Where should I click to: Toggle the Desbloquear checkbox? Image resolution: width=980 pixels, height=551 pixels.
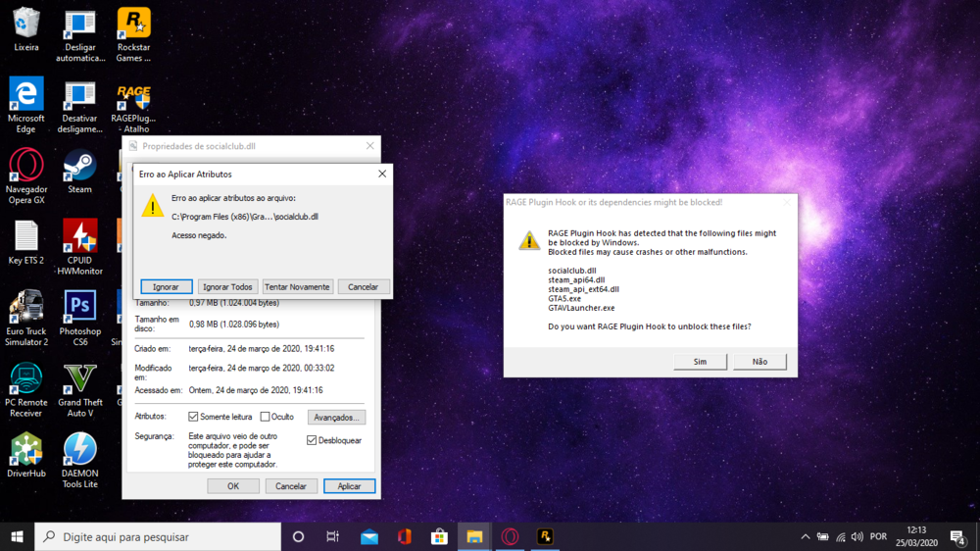click(312, 440)
